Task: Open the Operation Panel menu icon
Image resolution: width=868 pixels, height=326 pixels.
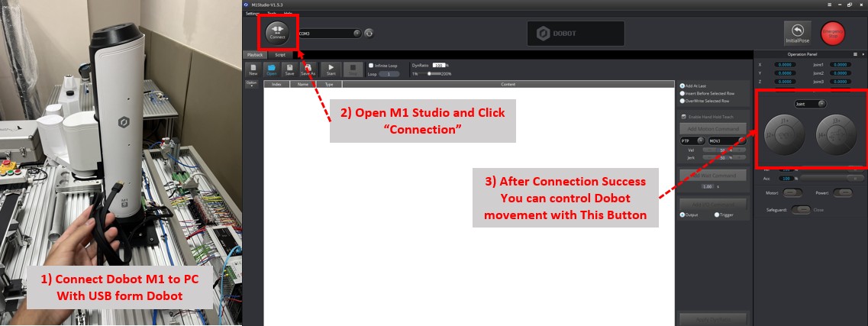Action: point(855,54)
